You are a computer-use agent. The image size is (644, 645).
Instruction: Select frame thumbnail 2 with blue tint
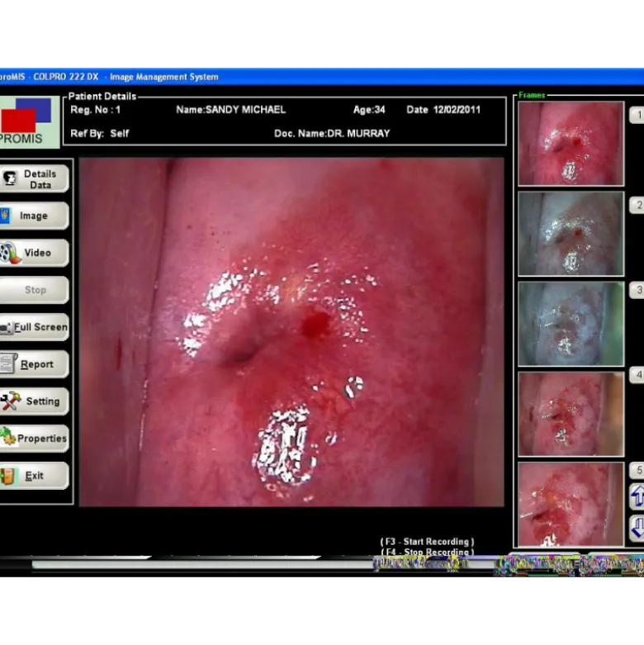571,234
